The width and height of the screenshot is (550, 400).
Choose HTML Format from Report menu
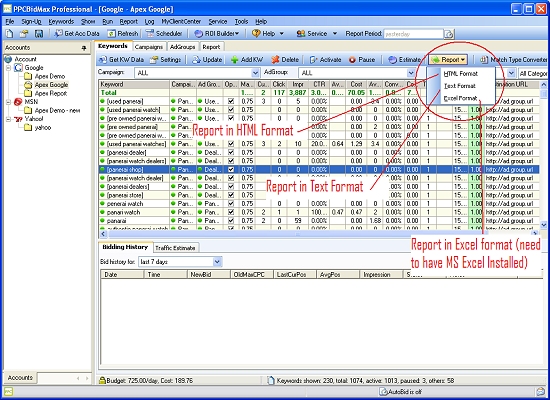point(461,74)
